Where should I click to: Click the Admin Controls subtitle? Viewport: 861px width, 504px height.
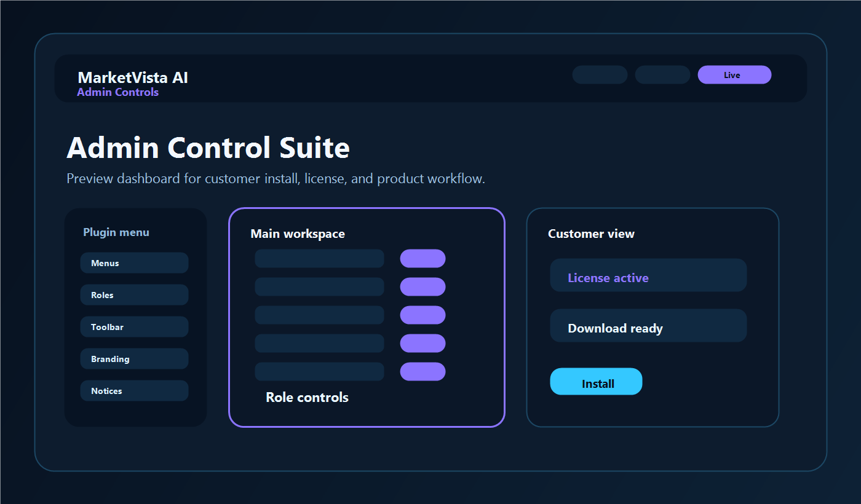[117, 92]
